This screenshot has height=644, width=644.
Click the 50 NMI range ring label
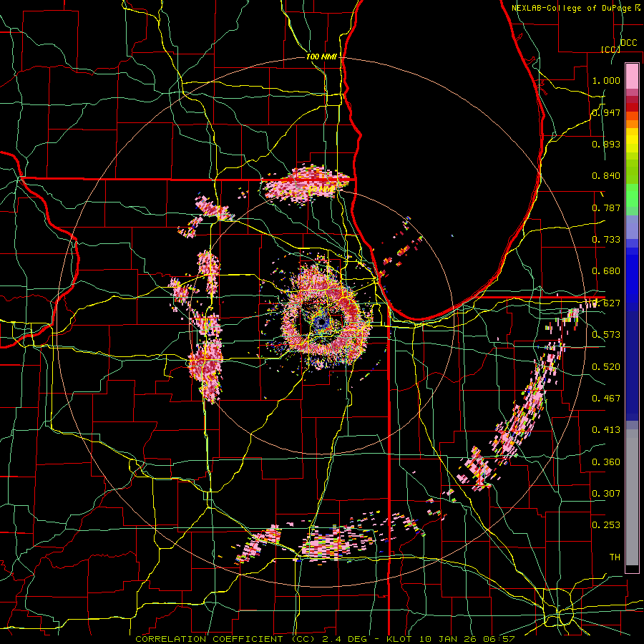point(321,190)
